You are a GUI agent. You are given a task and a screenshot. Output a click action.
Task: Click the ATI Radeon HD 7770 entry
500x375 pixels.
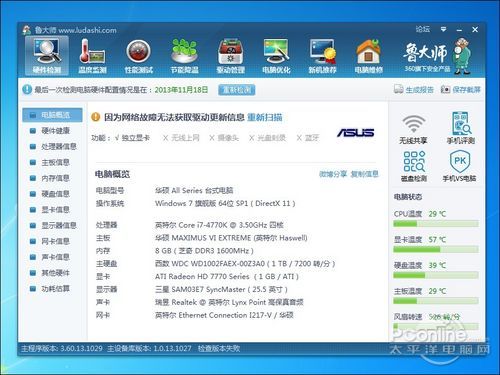point(227,277)
